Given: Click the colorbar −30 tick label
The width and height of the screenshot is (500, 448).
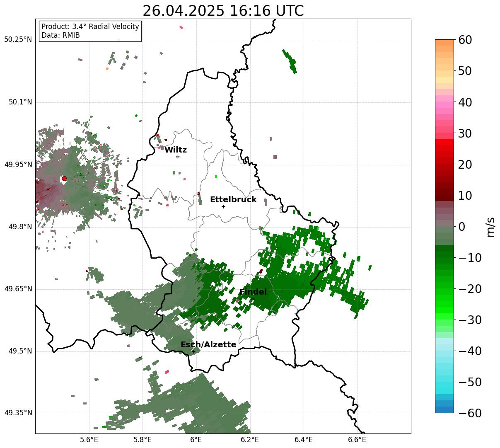Looking at the screenshot, I should [470, 320].
